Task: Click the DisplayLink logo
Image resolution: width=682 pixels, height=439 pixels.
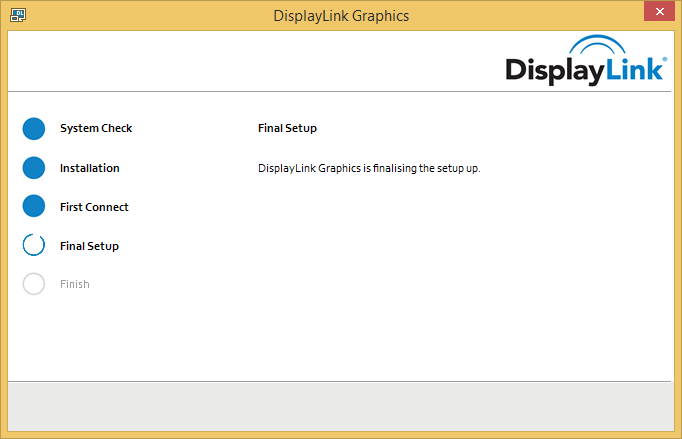Action: pos(586,60)
